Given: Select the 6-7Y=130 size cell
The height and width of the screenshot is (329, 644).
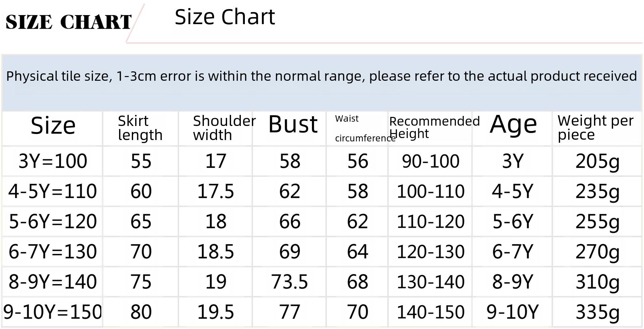Looking at the screenshot, I should click(x=53, y=252).
